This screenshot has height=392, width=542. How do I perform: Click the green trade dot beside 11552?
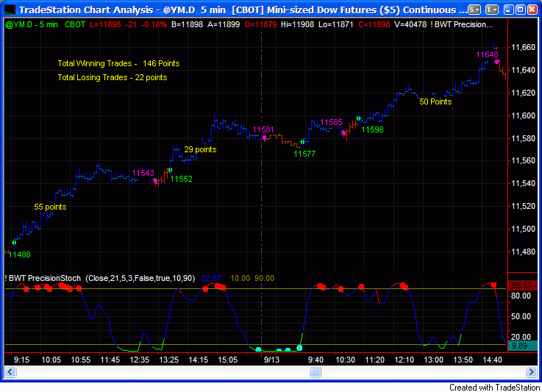tap(170, 170)
